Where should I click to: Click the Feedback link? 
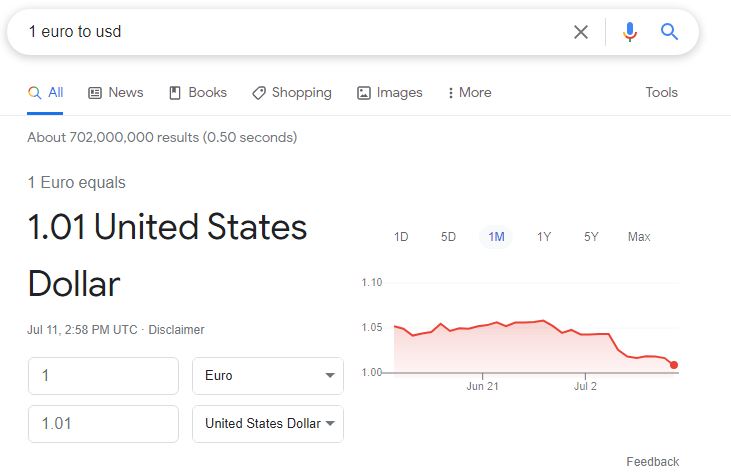652,461
